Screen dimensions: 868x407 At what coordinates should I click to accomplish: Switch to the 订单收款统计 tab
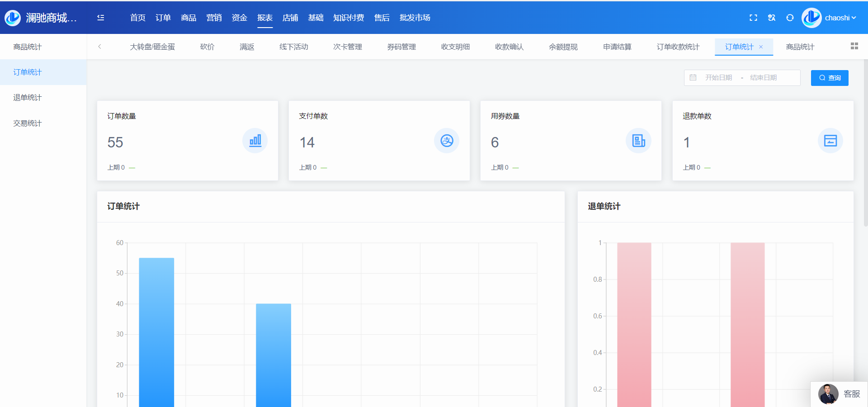(x=678, y=47)
